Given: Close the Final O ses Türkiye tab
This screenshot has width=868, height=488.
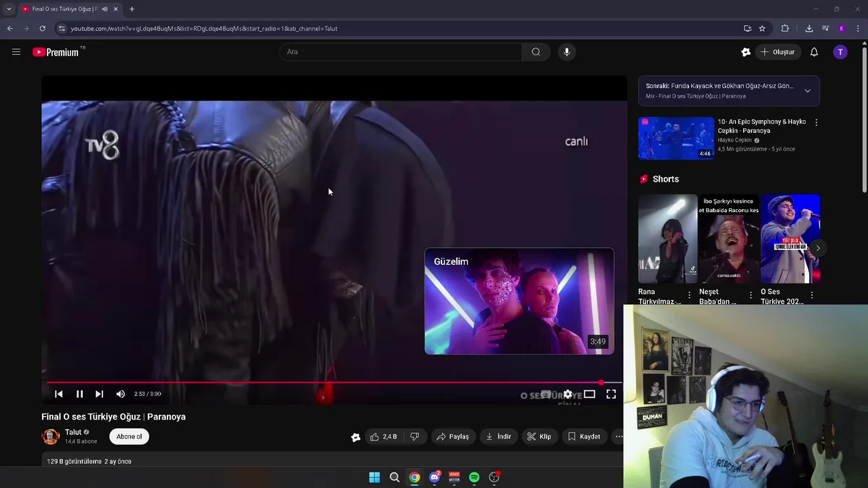Looking at the screenshot, I should pos(115,9).
